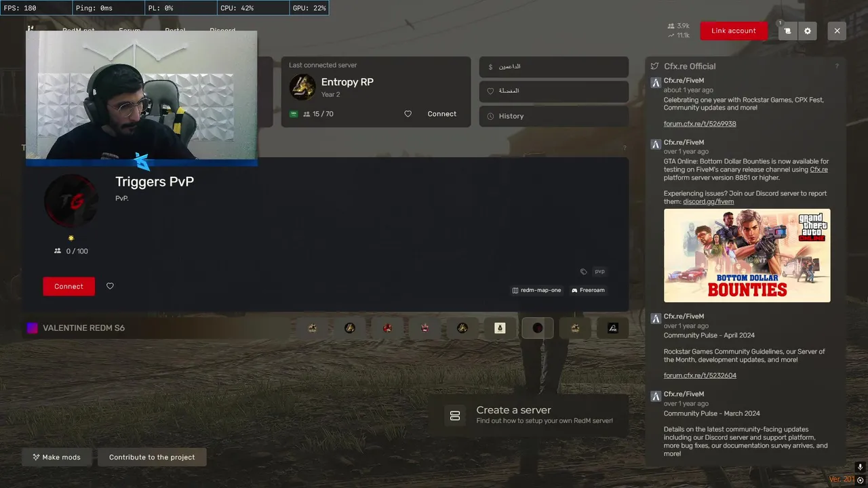This screenshot has width=868, height=488.
Task: Click the Triggers PvP TG server logo
Action: 71,201
